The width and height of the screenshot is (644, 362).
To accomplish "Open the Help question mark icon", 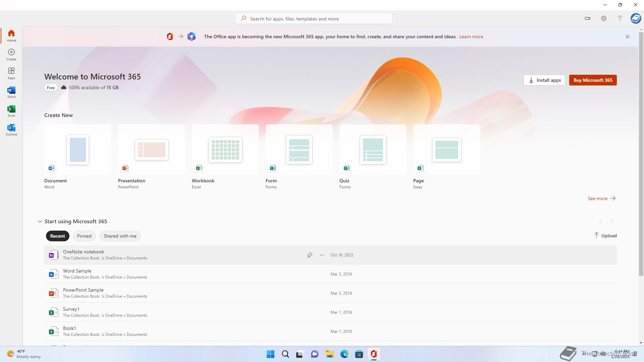I will click(x=620, y=18).
